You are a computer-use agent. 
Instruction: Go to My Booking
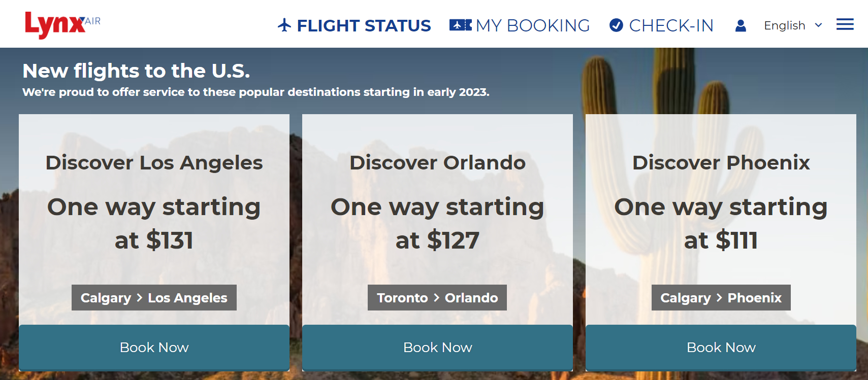[533, 25]
